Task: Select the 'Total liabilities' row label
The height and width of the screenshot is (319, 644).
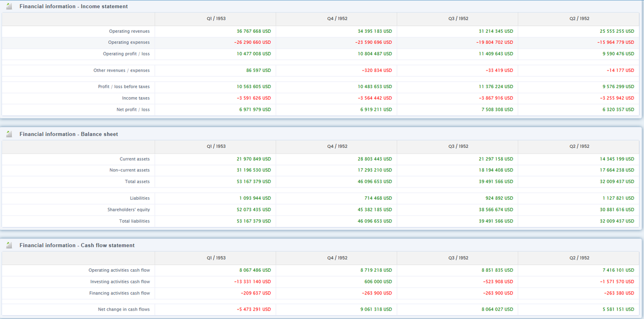Action: pyautogui.click(x=134, y=221)
